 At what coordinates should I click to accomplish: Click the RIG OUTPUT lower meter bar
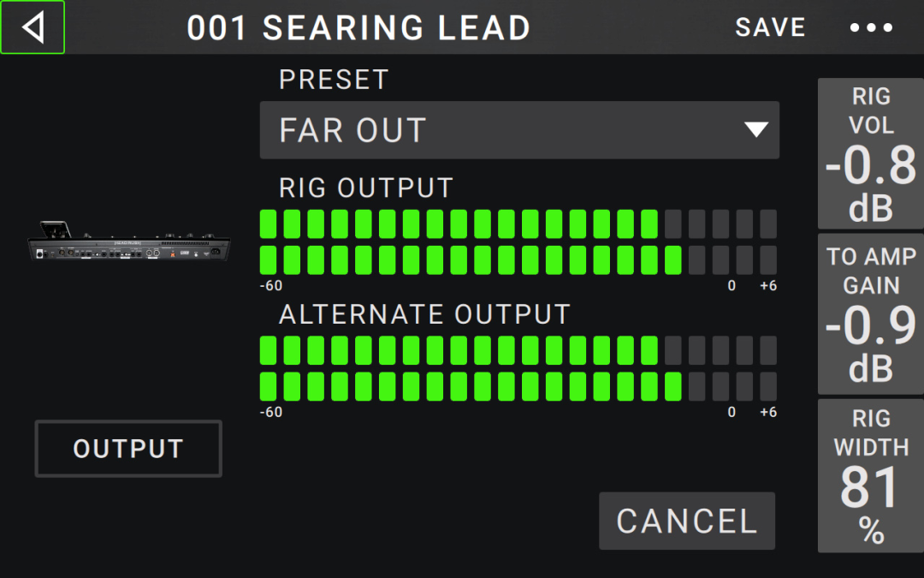[x=518, y=260]
